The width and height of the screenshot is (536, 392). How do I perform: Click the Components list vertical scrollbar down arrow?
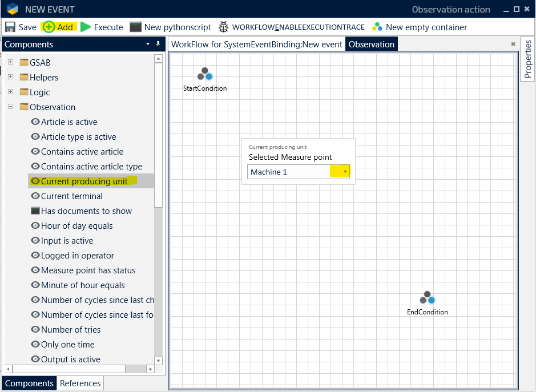click(158, 361)
